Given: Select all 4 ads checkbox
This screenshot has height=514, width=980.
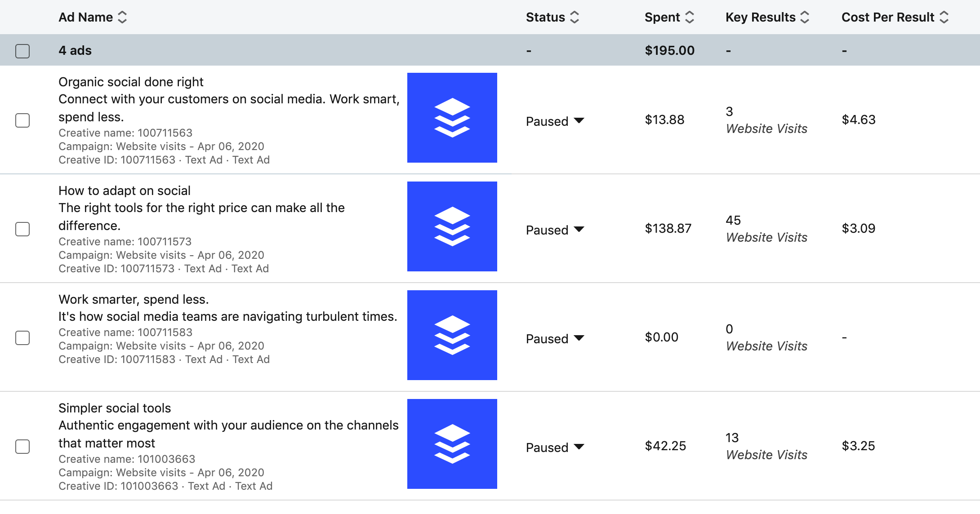Looking at the screenshot, I should pyautogui.click(x=22, y=51).
